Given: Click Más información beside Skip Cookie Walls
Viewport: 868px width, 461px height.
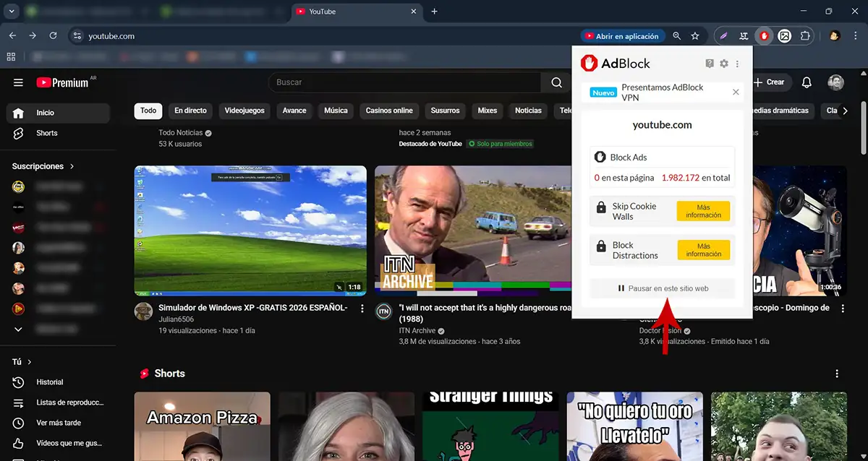Looking at the screenshot, I should coord(703,210).
